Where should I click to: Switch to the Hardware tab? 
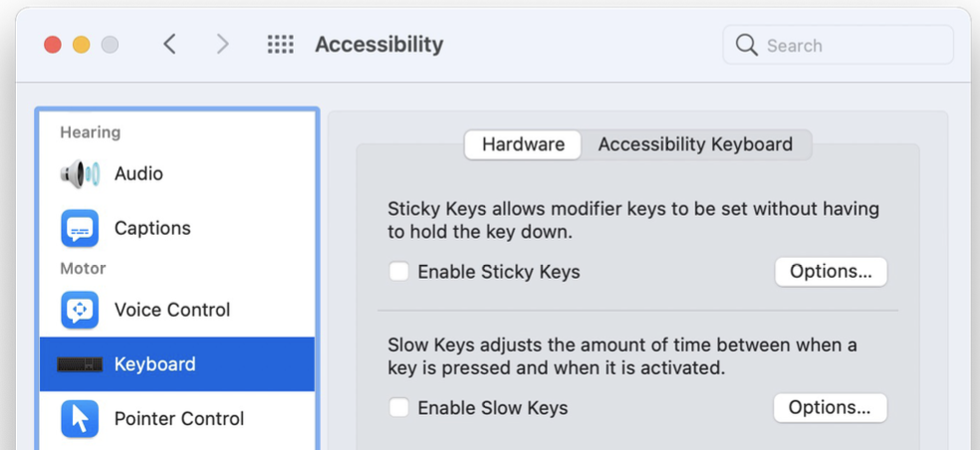pyautogui.click(x=523, y=144)
